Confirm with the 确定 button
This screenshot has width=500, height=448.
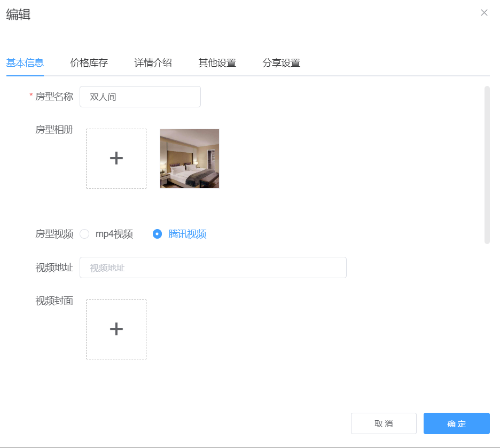tap(457, 423)
